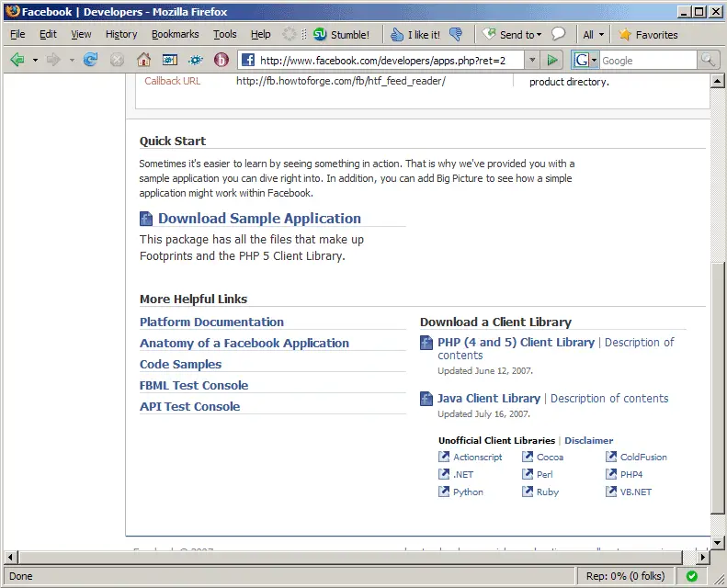Click the external link icon next to .NET
This screenshot has width=727, height=588.
(444, 474)
